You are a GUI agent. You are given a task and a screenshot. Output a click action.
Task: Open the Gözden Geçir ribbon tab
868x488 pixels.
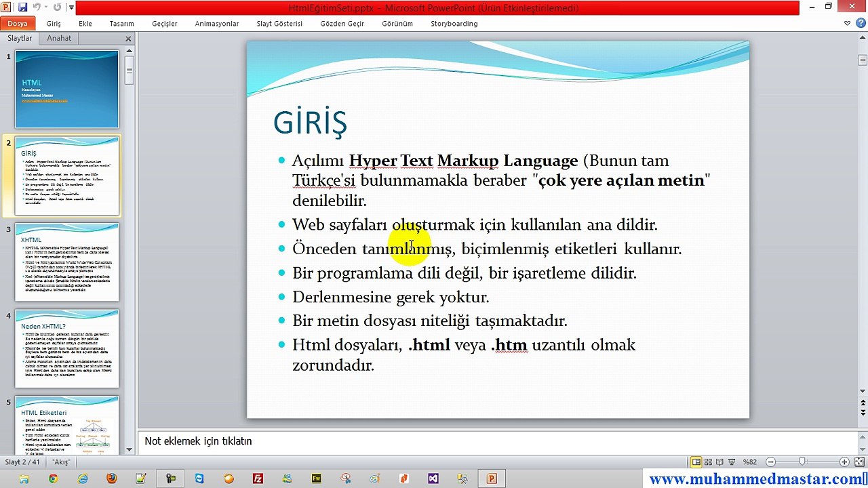click(x=342, y=24)
